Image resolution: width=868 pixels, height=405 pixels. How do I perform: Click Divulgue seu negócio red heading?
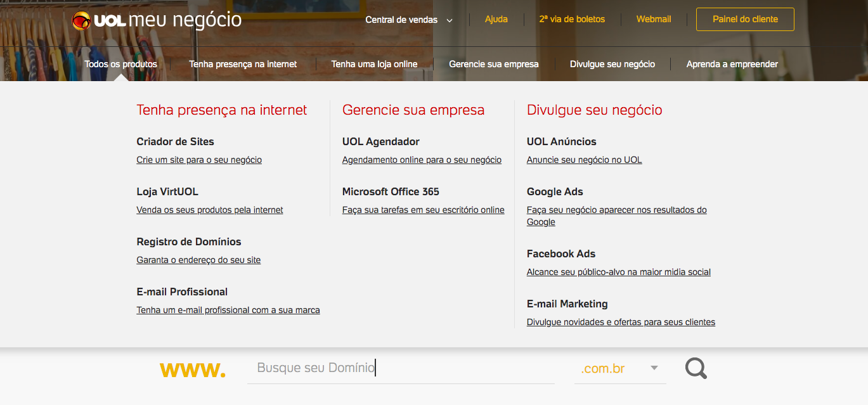[x=595, y=110]
